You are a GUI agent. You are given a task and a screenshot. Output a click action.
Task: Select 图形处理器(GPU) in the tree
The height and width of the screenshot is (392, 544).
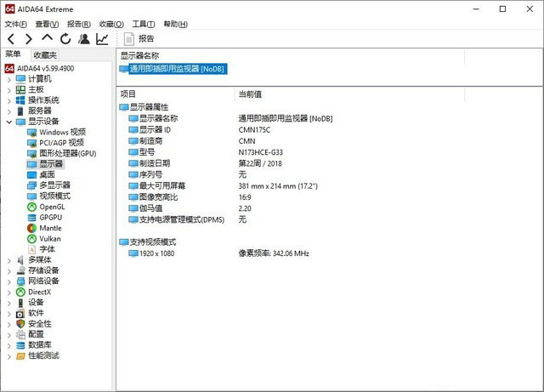click(x=67, y=154)
